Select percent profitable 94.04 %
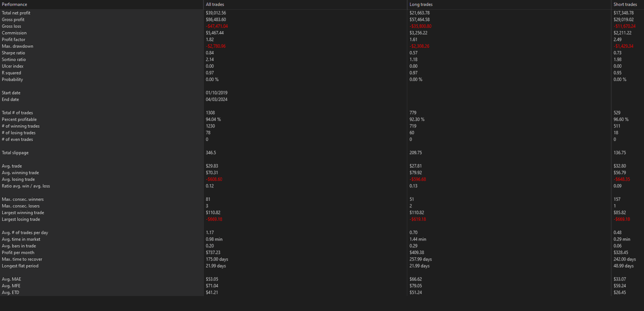644x311 pixels. 214,119
